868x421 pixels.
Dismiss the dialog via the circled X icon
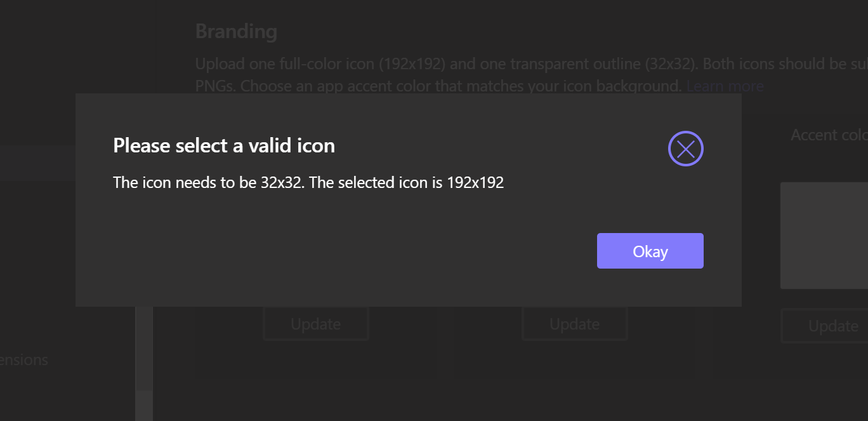coord(685,149)
